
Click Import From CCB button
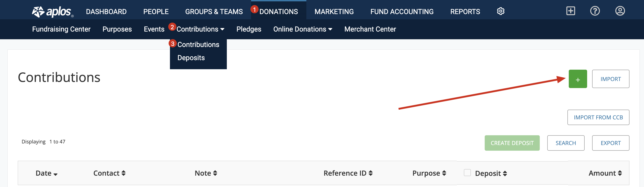(598, 117)
